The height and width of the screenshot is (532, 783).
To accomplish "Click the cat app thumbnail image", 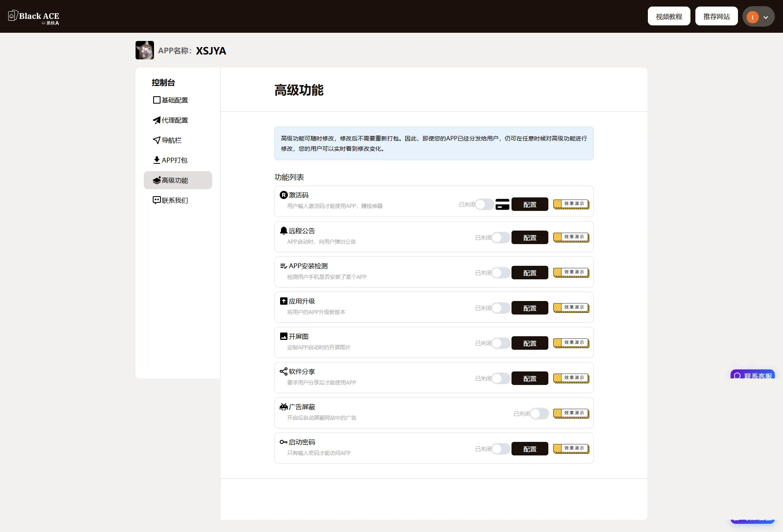I will pyautogui.click(x=145, y=50).
